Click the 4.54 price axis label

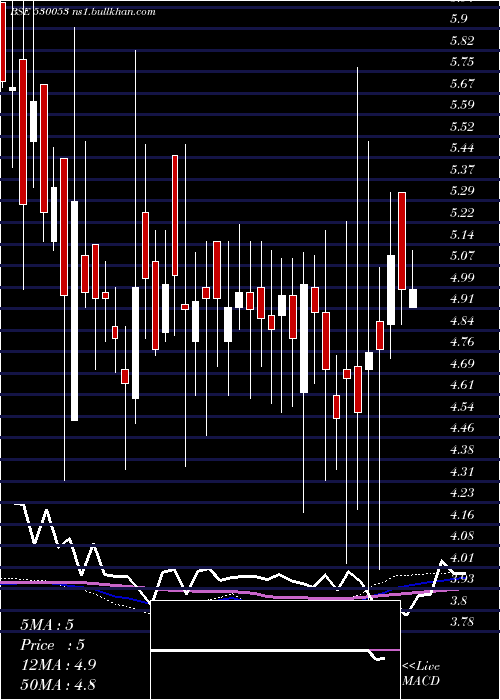[462, 406]
